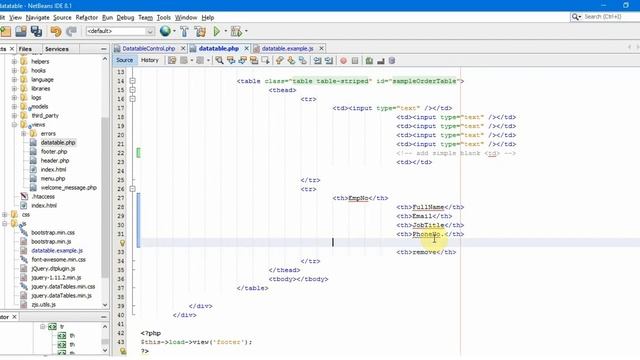The width and height of the screenshot is (640, 360).
Task: Open the Tools menu
Action: pyautogui.click(x=163, y=18)
